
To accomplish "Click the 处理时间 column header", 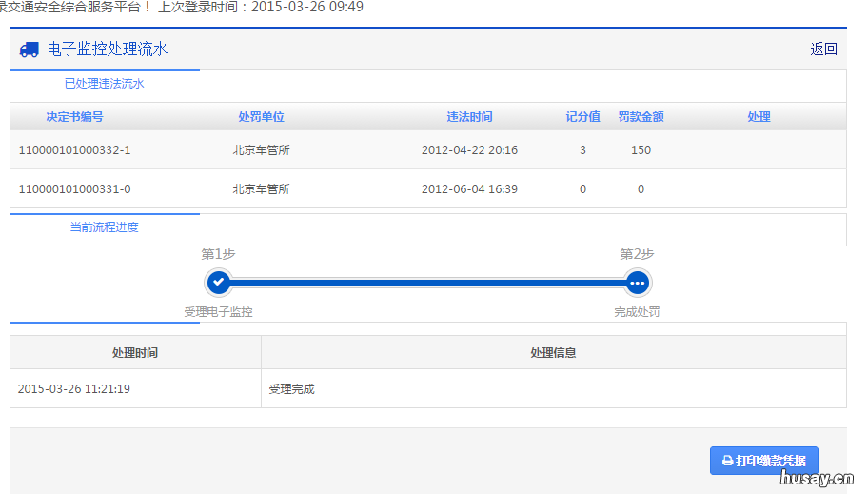I will pyautogui.click(x=135, y=352).
